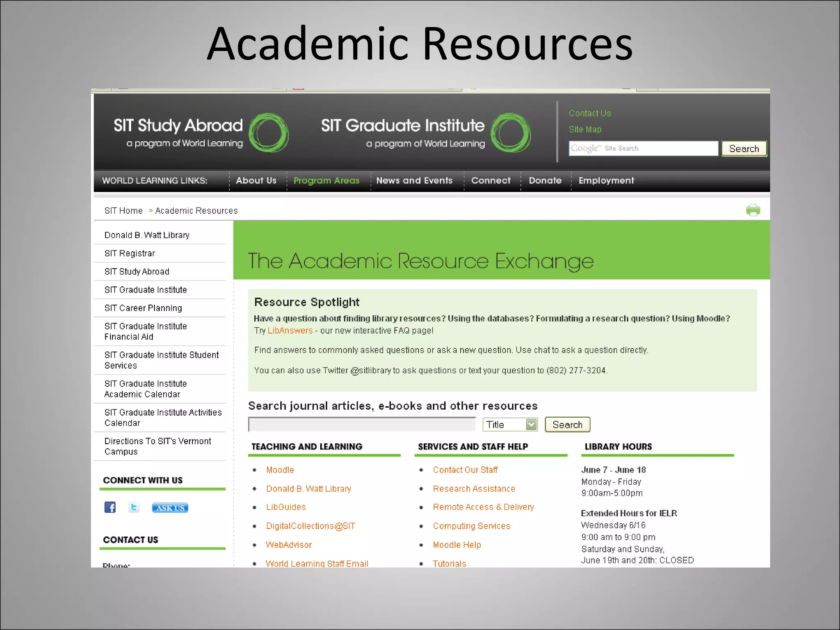Image resolution: width=840 pixels, height=630 pixels.
Task: Open Remote Access & Delivery link
Action: (x=483, y=507)
